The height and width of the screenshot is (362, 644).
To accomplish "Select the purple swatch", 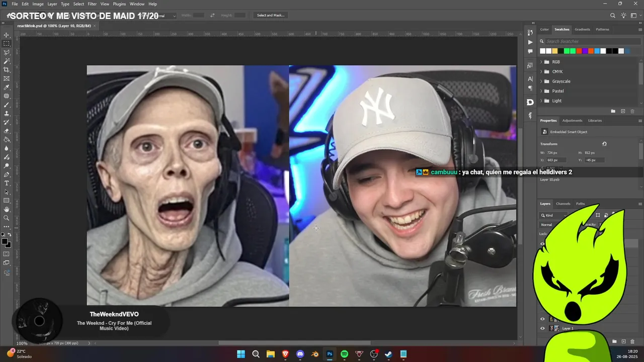I will tap(585, 51).
